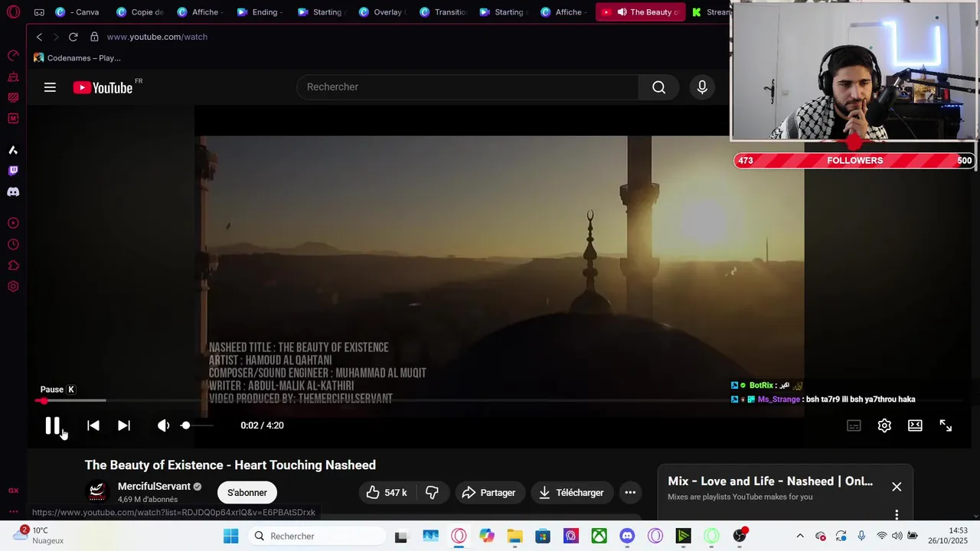
Task: Open the three-dot more actions menu
Action: point(630,493)
